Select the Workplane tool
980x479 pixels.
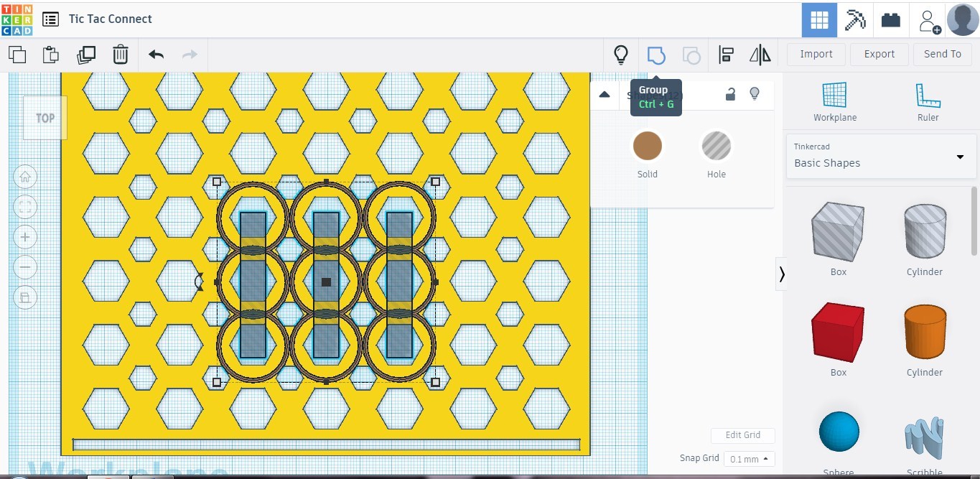click(x=835, y=102)
